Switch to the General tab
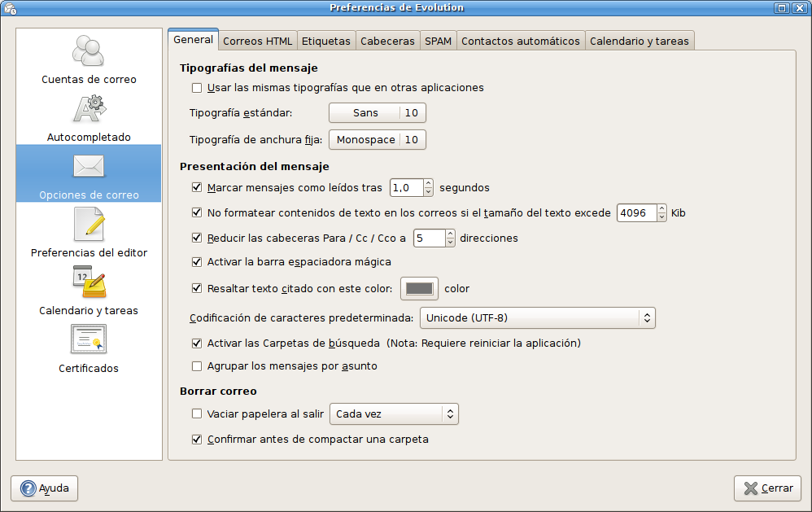The image size is (812, 512). pyautogui.click(x=193, y=39)
